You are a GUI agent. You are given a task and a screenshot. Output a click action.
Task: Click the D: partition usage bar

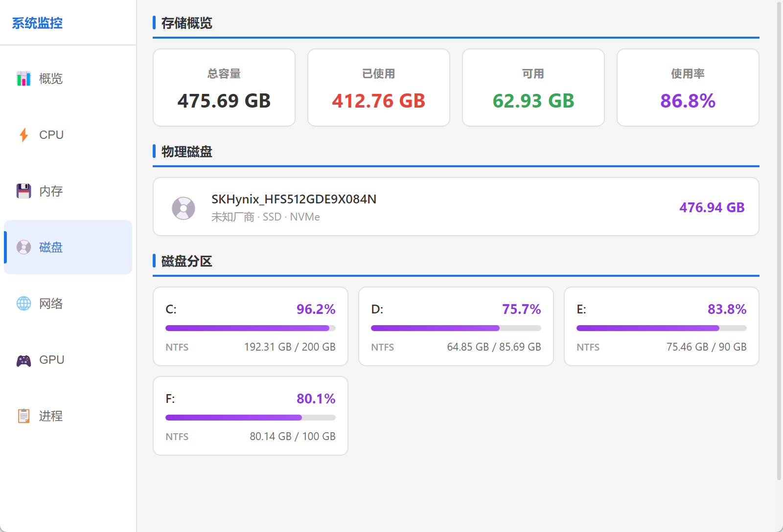(456, 328)
